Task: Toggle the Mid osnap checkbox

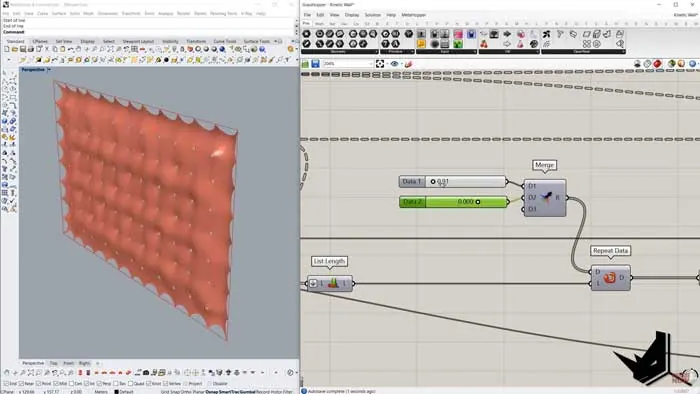Action: click(55, 383)
